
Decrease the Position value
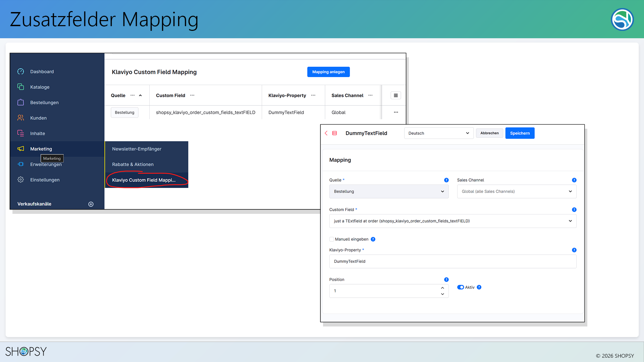[443, 294]
